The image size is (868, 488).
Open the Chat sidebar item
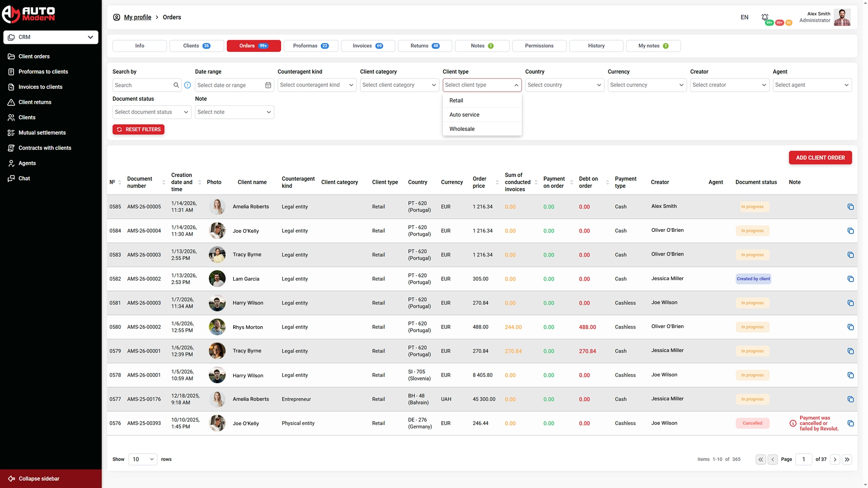click(24, 178)
